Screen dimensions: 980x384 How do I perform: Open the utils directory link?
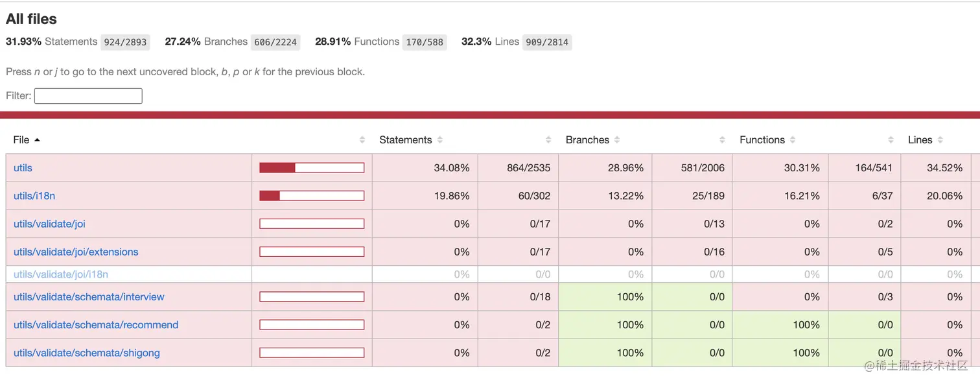(x=23, y=168)
